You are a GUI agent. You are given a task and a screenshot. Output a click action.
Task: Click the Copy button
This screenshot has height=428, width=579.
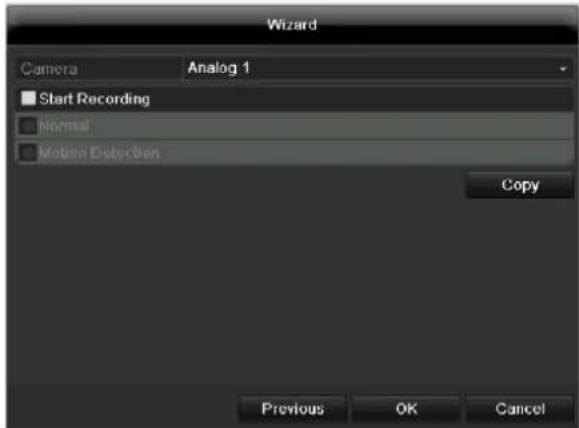(520, 185)
